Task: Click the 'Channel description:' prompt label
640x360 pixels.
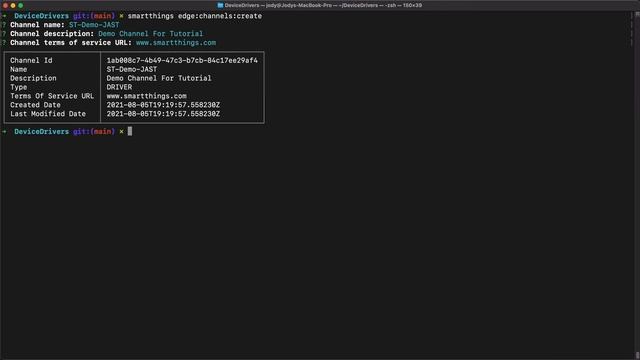Action: (x=52, y=34)
